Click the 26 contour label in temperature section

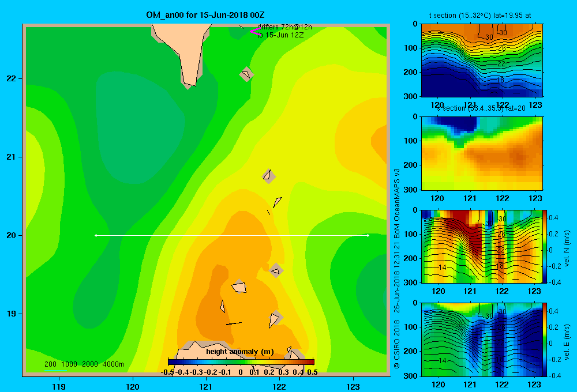click(501, 48)
